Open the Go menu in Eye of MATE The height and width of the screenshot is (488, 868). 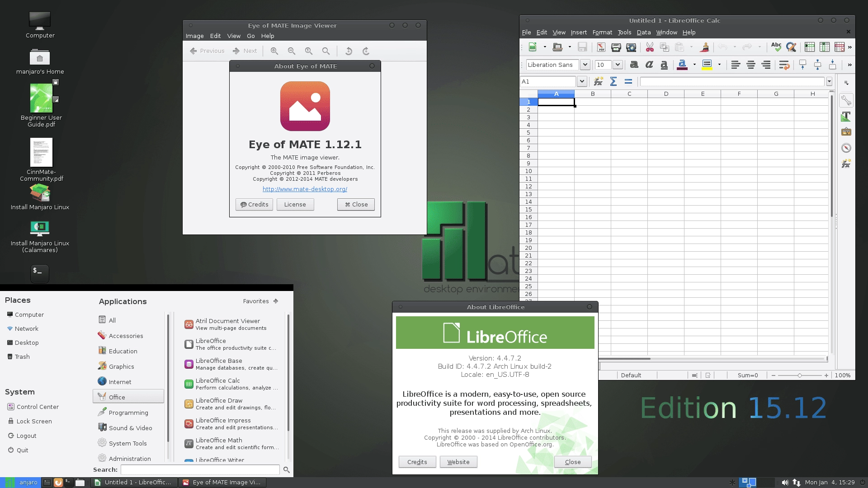(x=251, y=36)
